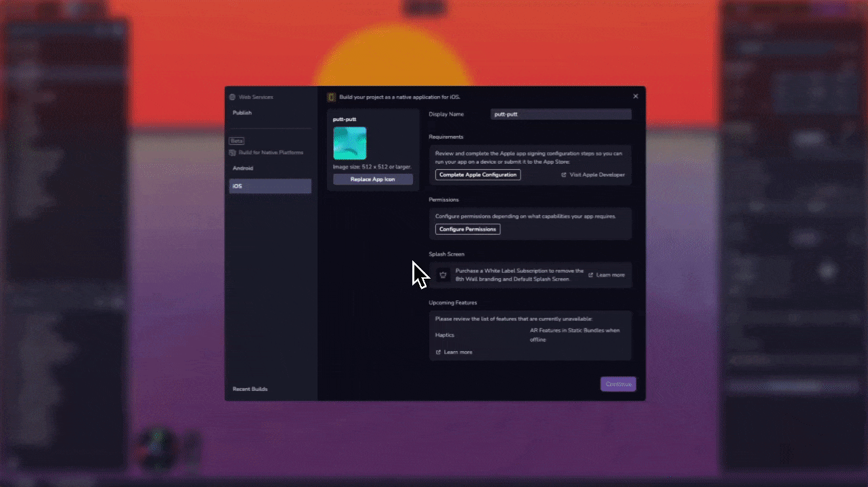This screenshot has width=868, height=487.
Task: Click the putt-putt app icon thumbnail
Action: [349, 143]
